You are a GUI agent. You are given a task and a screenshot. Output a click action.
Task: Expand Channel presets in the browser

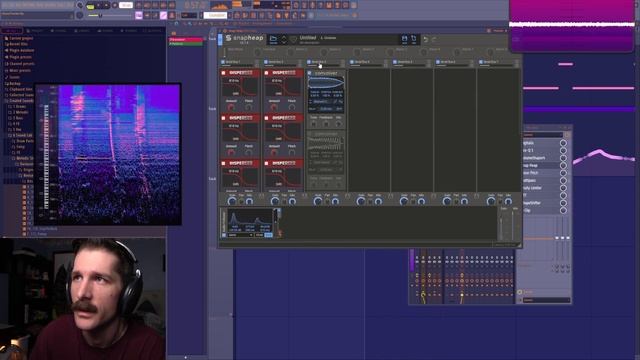click(x=19, y=64)
